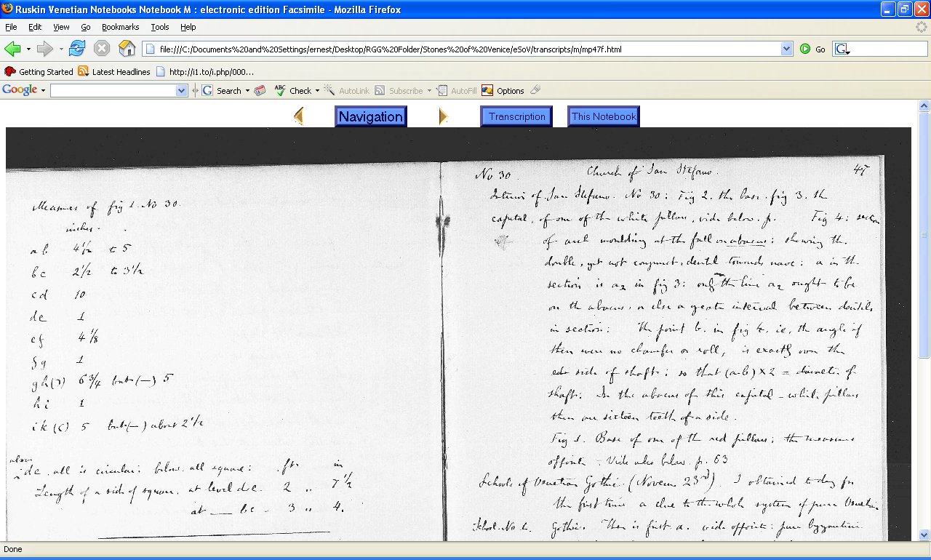The width and height of the screenshot is (931, 560).
Task: Expand the Back button history arrow
Action: (28, 49)
